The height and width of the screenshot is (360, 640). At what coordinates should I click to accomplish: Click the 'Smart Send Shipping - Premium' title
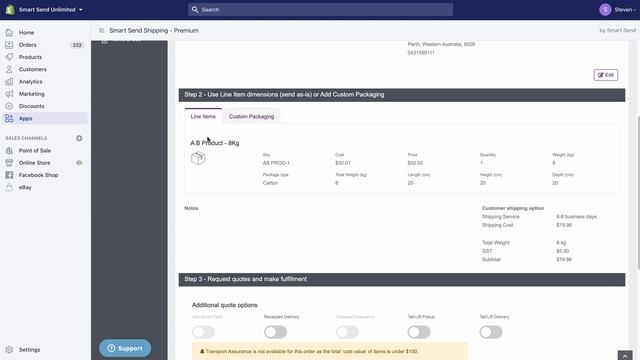coord(154,31)
